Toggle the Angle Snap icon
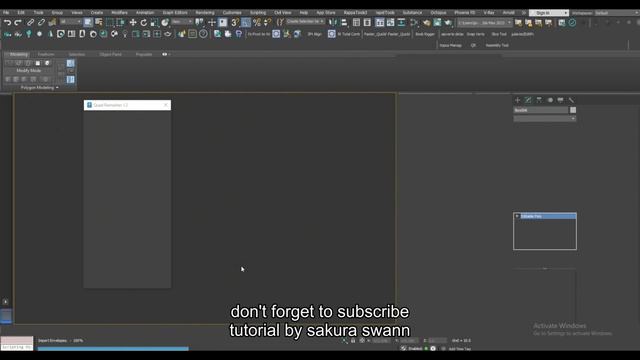Image resolution: width=640 pixels, height=360 pixels. pos(246,22)
